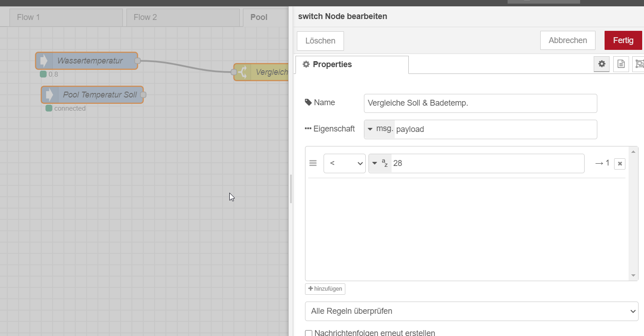The image size is (644, 336).
Task: Open the node settings gear icon
Action: [601, 64]
